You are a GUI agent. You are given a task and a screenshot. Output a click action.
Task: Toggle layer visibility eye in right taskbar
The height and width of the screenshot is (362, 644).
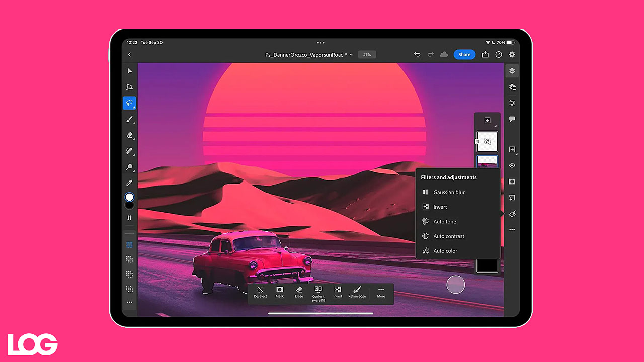(512, 165)
